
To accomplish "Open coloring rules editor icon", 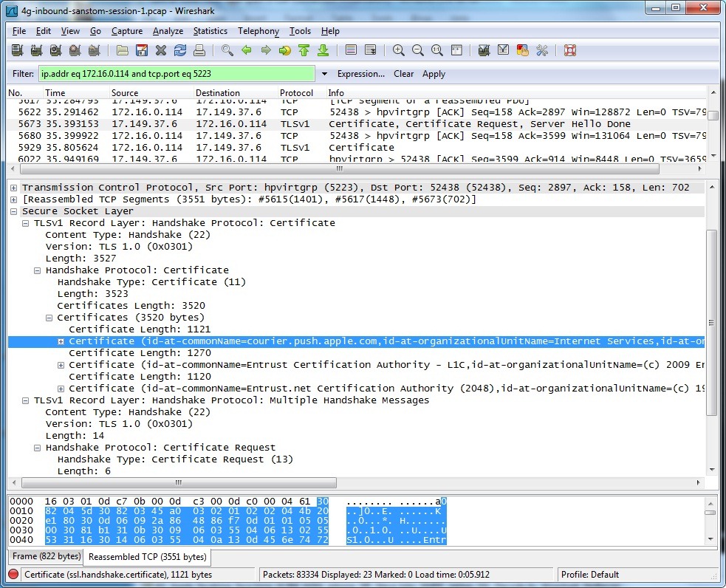I will pyautogui.click(x=522, y=50).
